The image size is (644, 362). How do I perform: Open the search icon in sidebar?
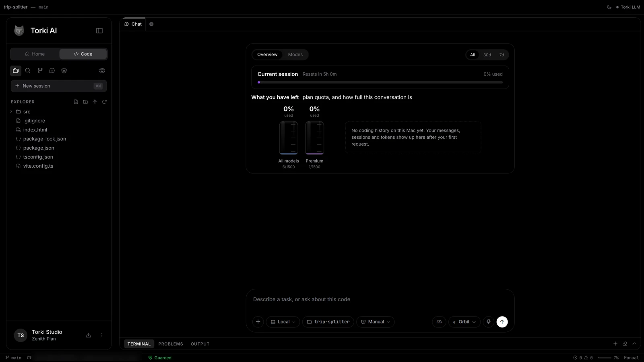coord(28,71)
